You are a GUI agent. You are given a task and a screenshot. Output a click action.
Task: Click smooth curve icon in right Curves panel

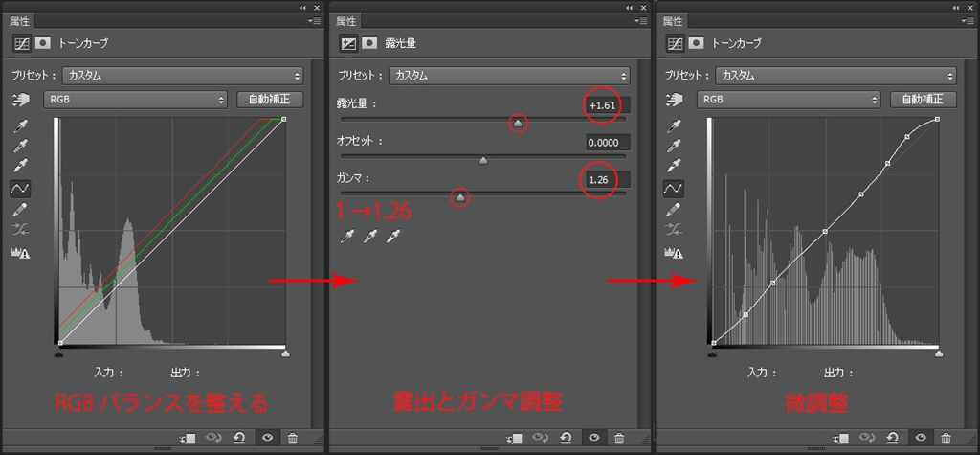click(674, 230)
